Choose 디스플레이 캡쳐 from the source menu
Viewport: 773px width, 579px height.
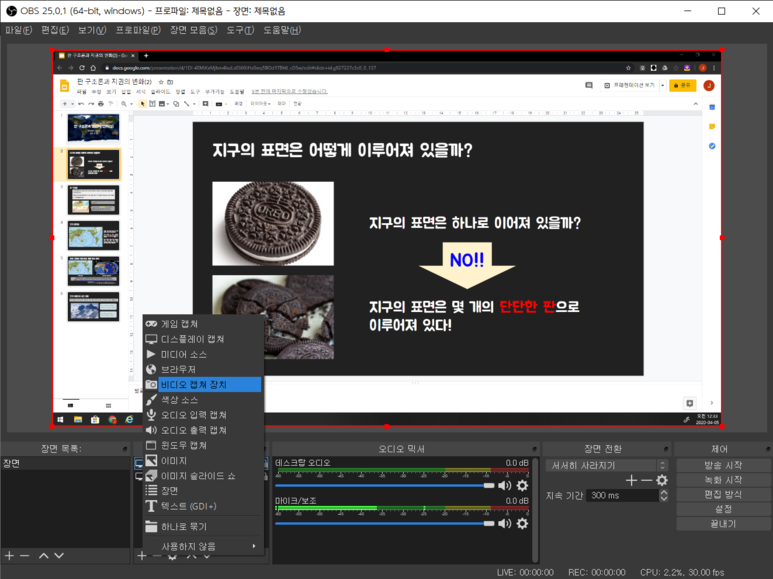click(x=203, y=339)
